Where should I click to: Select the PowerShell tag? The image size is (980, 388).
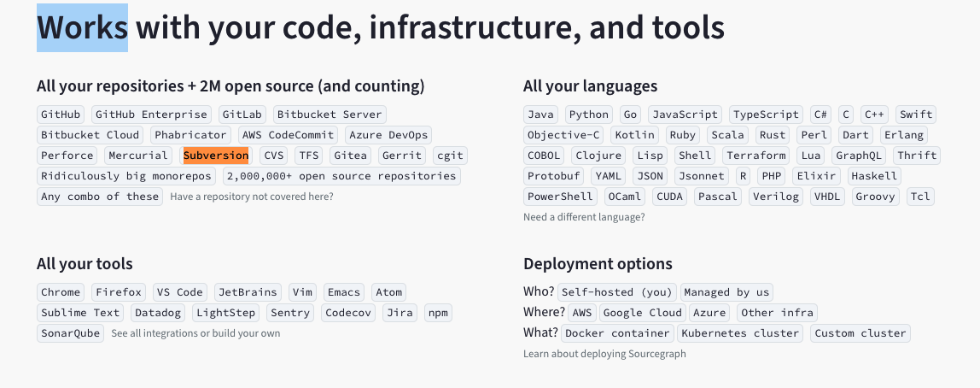(x=560, y=197)
